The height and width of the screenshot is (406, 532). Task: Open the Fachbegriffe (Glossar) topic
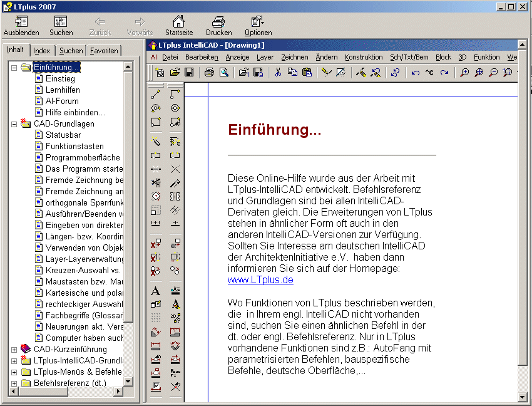tap(84, 315)
